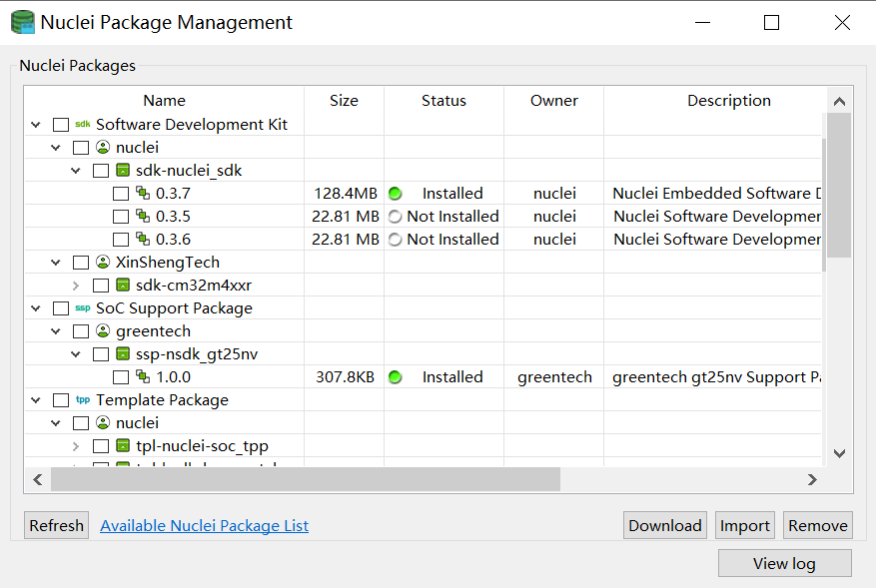Check the Software Development Kit checkbox
Screen dimensions: 876x588
click(61, 125)
